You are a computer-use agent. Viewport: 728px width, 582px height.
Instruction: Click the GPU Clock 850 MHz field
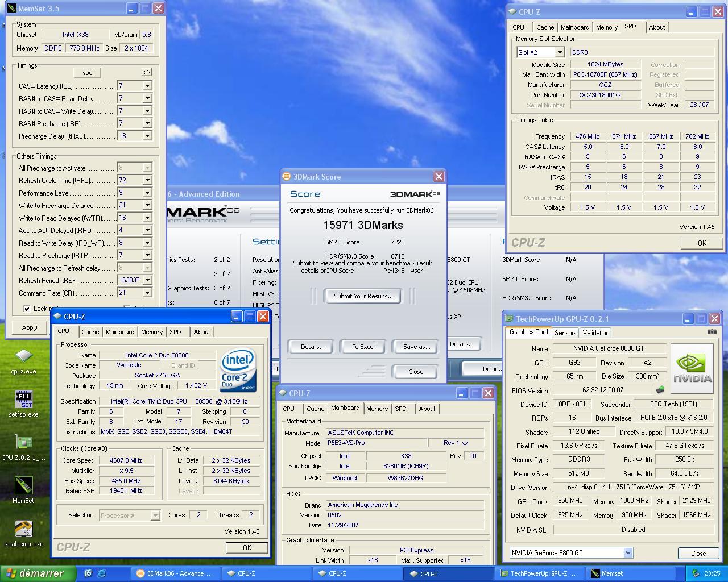pos(570,501)
